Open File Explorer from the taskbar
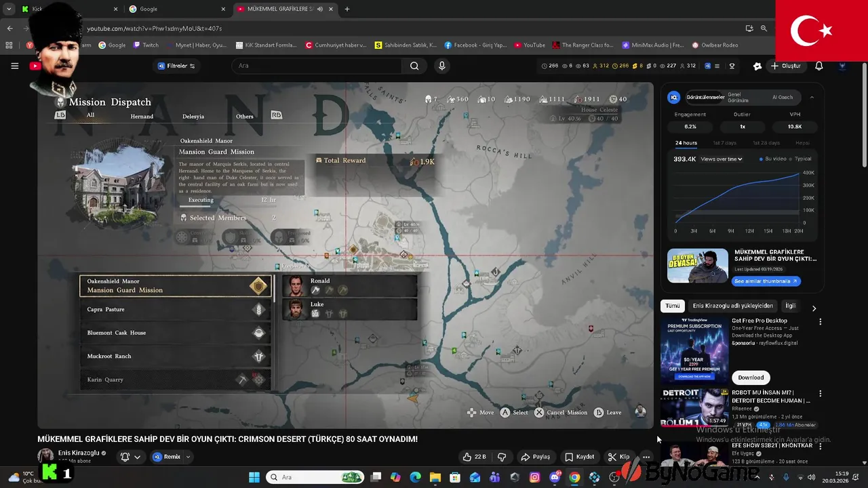 (435, 477)
